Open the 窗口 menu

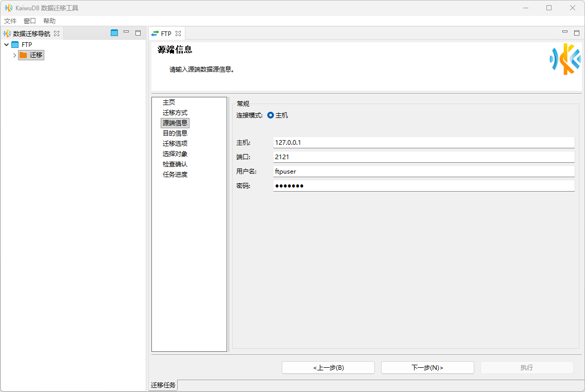(x=30, y=21)
